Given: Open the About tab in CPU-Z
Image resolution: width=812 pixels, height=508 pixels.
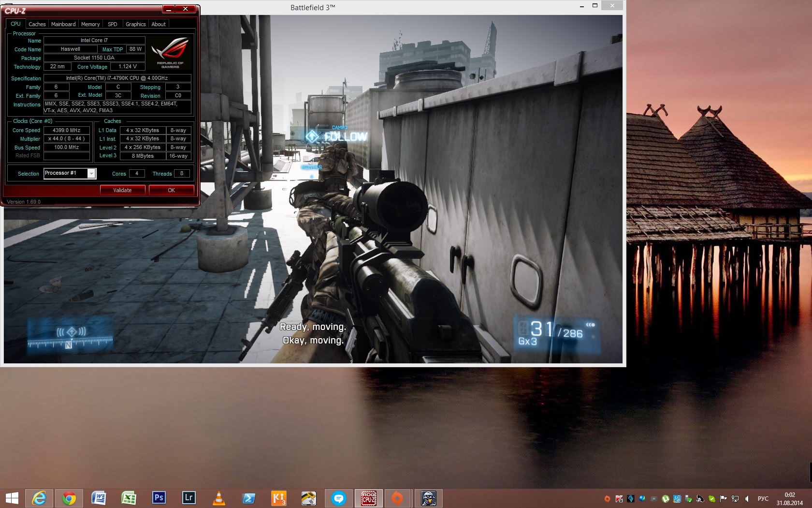Looking at the screenshot, I should [x=159, y=24].
